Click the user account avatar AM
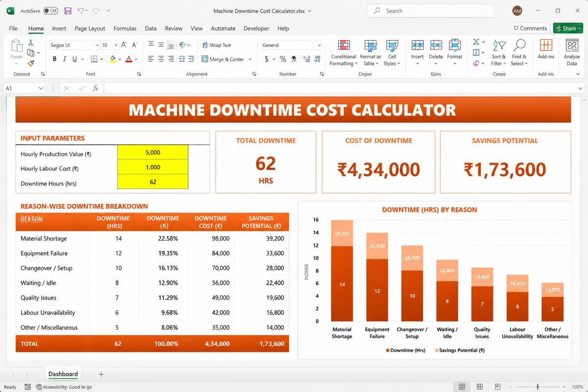The height and width of the screenshot is (392, 588). click(517, 11)
